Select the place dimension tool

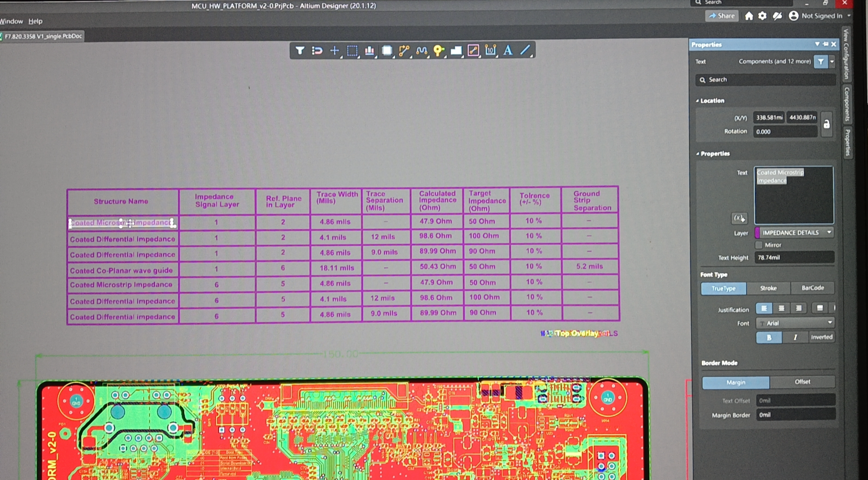491,51
